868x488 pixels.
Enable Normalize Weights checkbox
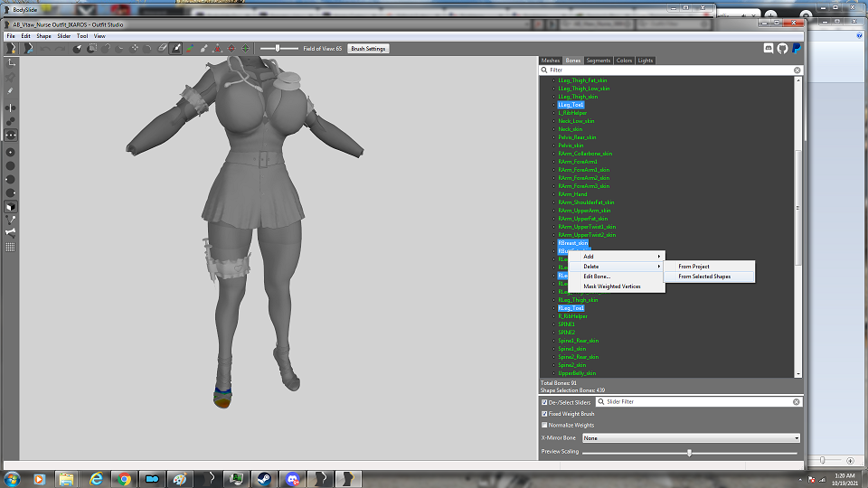tap(544, 425)
